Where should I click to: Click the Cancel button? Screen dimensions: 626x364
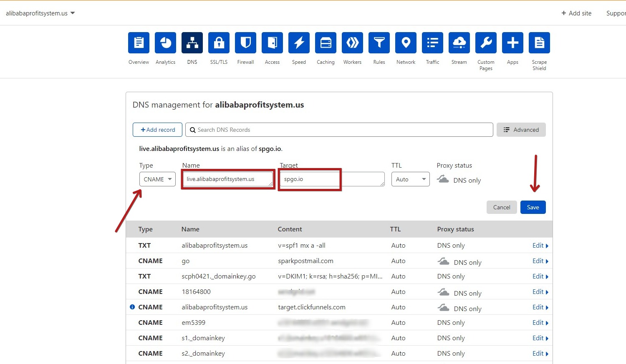pyautogui.click(x=502, y=207)
